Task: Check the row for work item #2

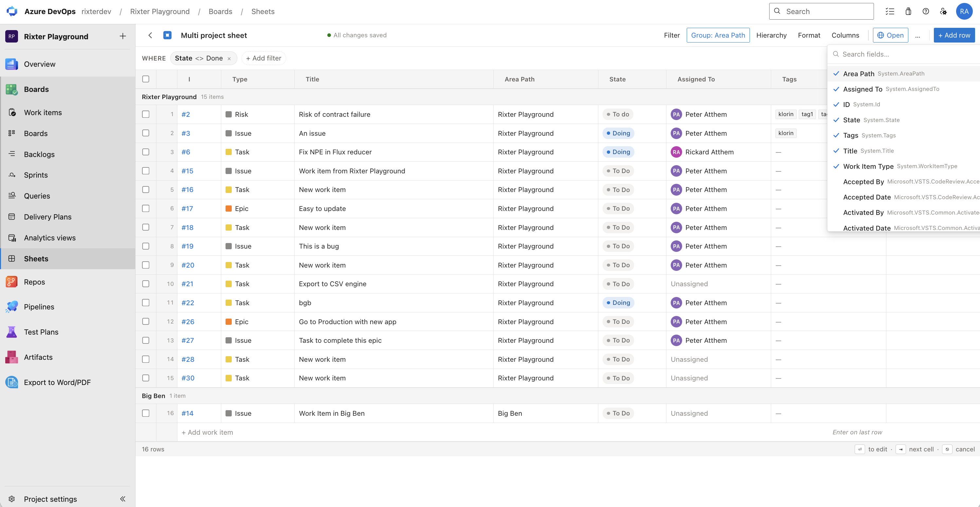Action: coord(146,114)
